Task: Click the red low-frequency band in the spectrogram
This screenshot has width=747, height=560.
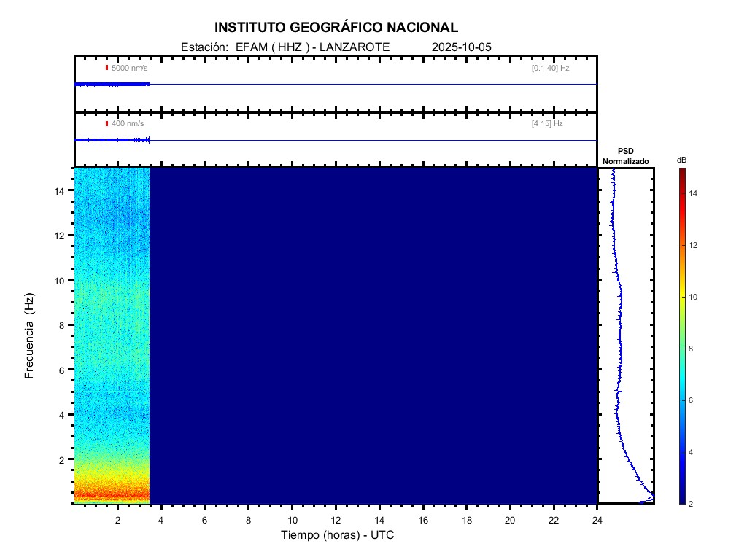Action: 112,495
